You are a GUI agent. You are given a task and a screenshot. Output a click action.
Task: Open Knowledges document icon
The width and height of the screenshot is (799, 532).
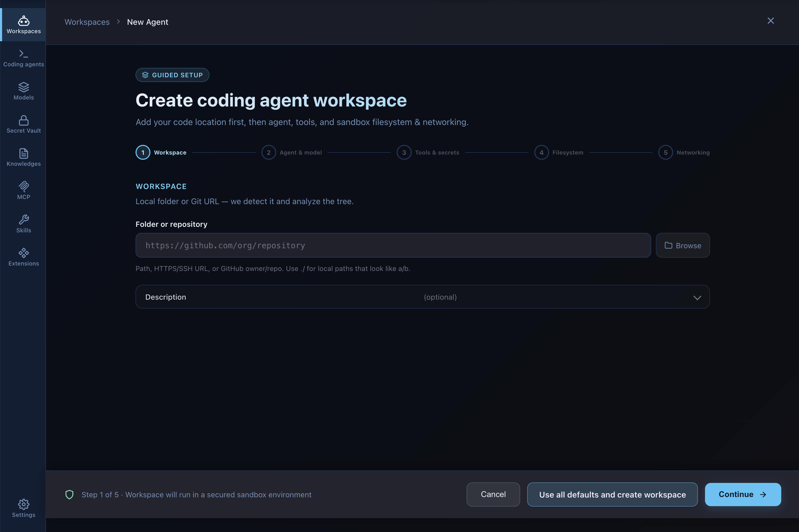tap(23, 153)
